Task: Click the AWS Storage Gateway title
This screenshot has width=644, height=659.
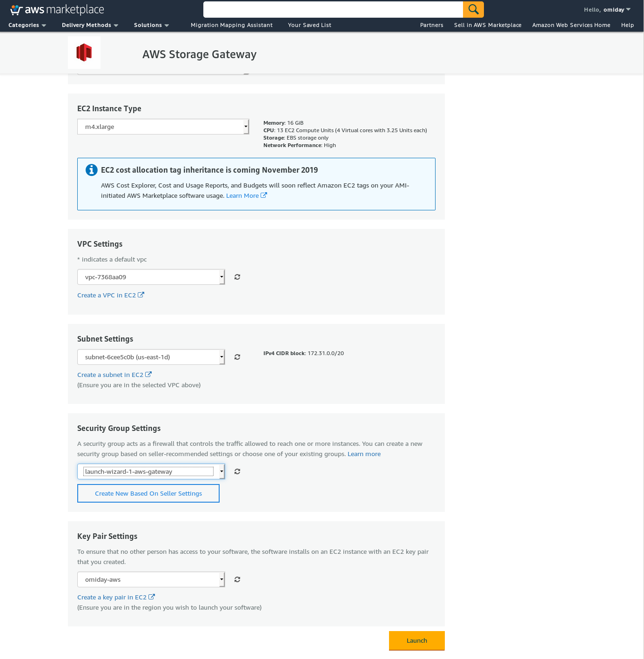Action: tap(200, 54)
